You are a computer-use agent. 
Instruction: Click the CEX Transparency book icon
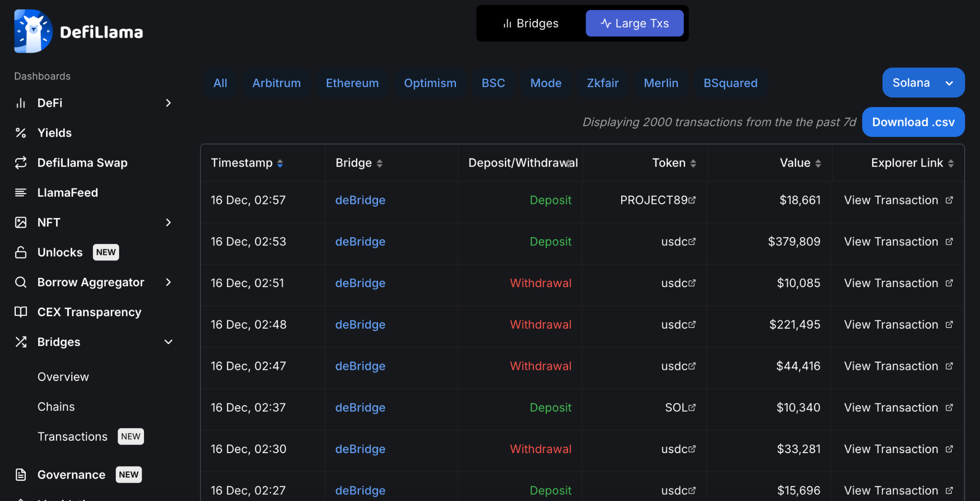pos(21,312)
